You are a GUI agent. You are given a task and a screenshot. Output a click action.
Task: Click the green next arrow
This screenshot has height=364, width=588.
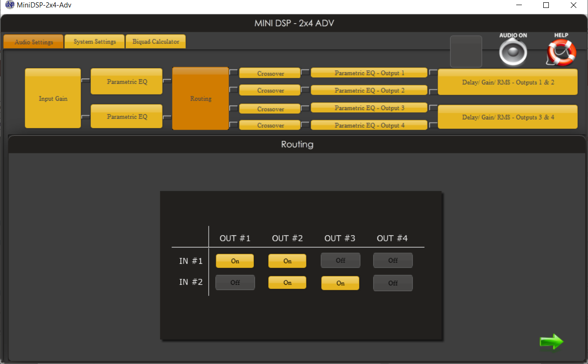552,342
